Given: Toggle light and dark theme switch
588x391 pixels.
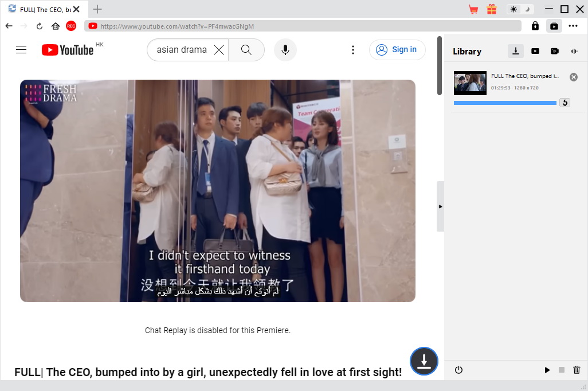Looking at the screenshot, I should click(x=520, y=9).
